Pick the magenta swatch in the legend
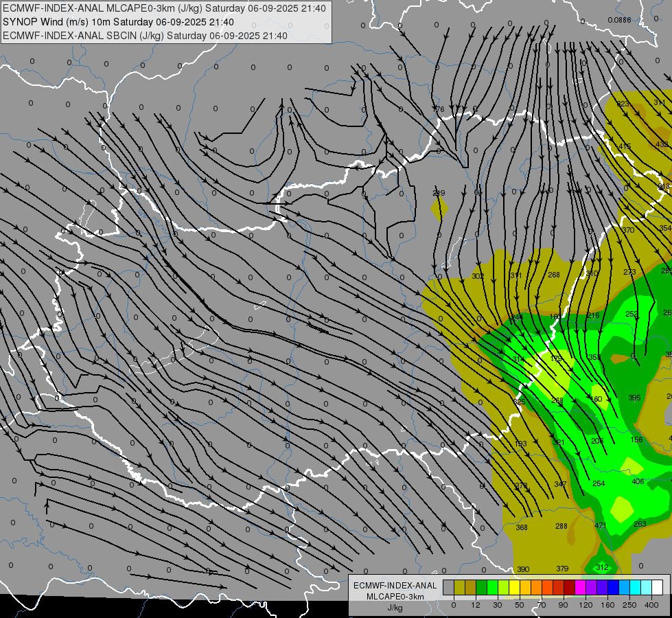 (x=581, y=587)
